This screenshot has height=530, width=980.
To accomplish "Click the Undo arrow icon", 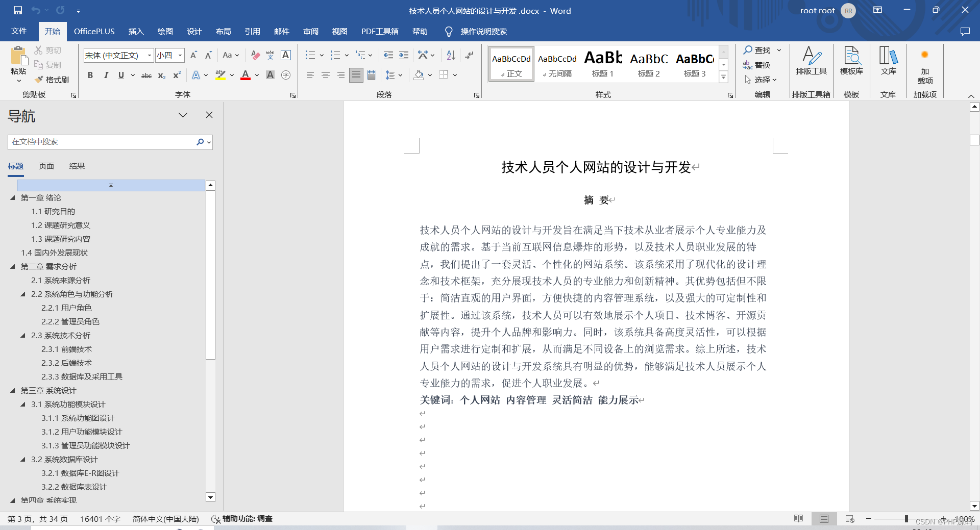I will click(36, 10).
